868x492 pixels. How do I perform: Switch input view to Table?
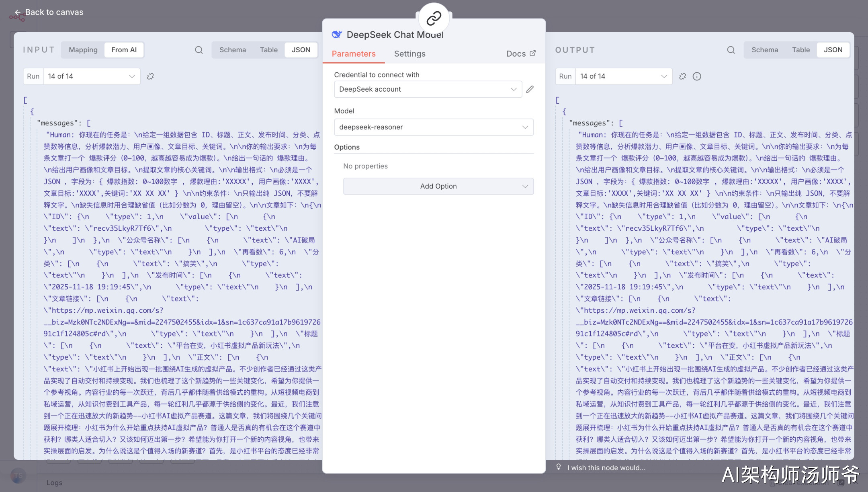tap(268, 50)
